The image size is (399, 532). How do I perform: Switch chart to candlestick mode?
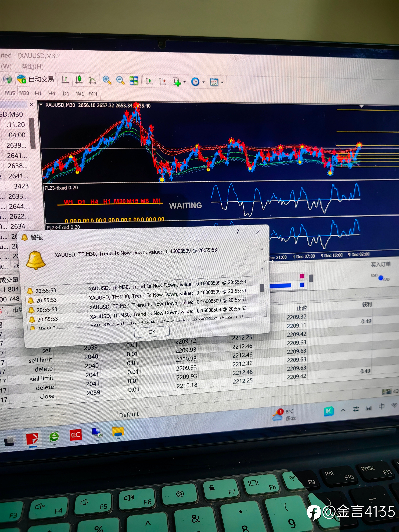pos(79,80)
